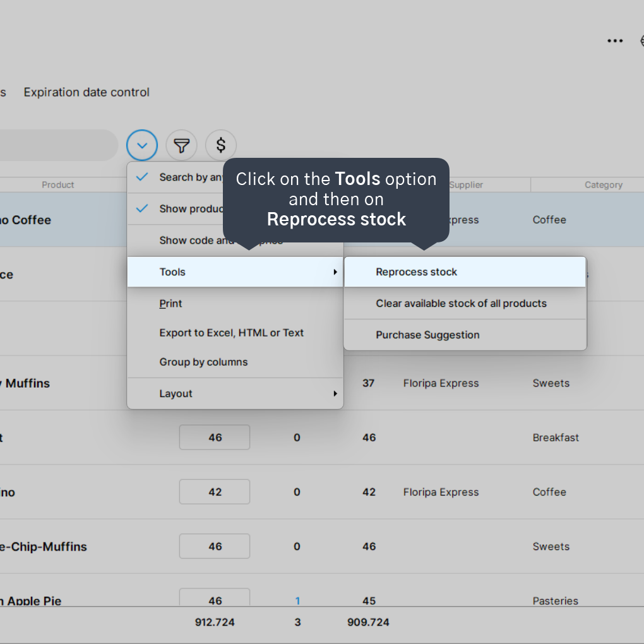This screenshot has width=644, height=644.
Task: Select Reprocess stock
Action: (465, 272)
